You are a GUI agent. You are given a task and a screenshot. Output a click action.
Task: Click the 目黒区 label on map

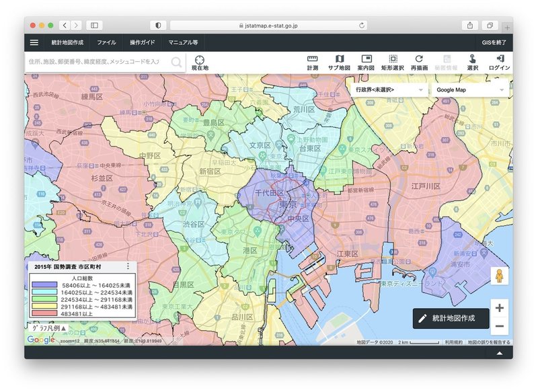[183, 284]
